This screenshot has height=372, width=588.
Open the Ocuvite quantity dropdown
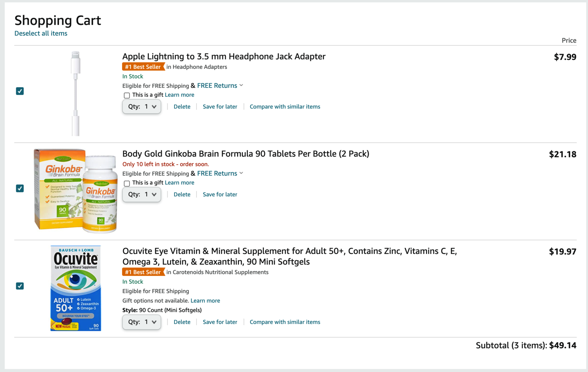[x=142, y=322]
